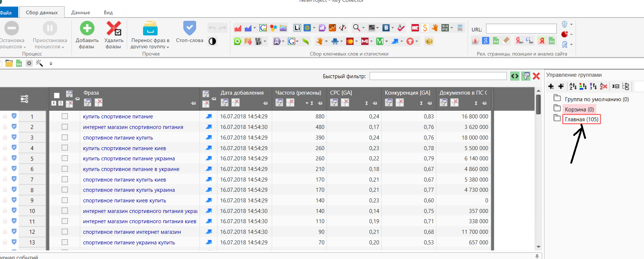The image size is (644, 259).
Task: Click the blue Google 'g' icon near URL
Action: tap(485, 41)
